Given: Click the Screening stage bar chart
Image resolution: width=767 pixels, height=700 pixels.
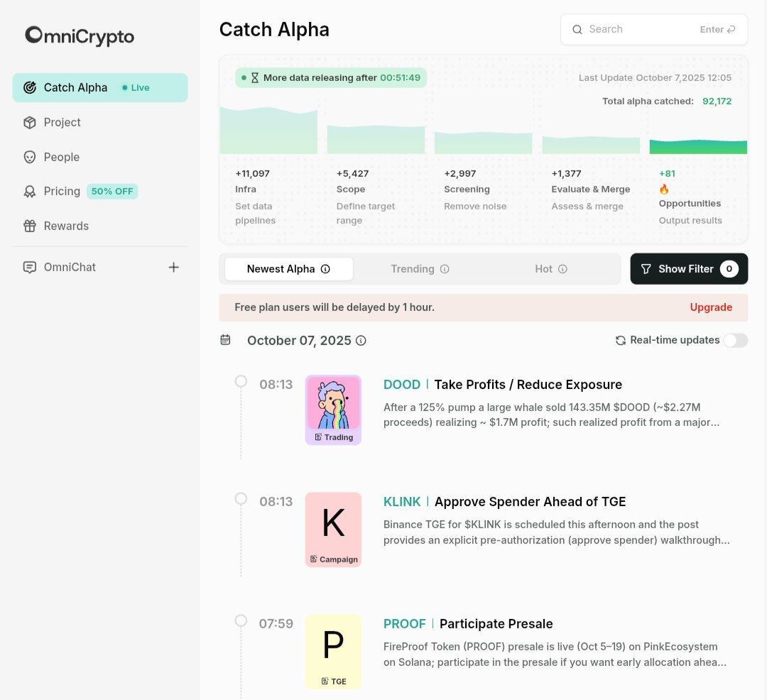Looking at the screenshot, I should 484,143.
